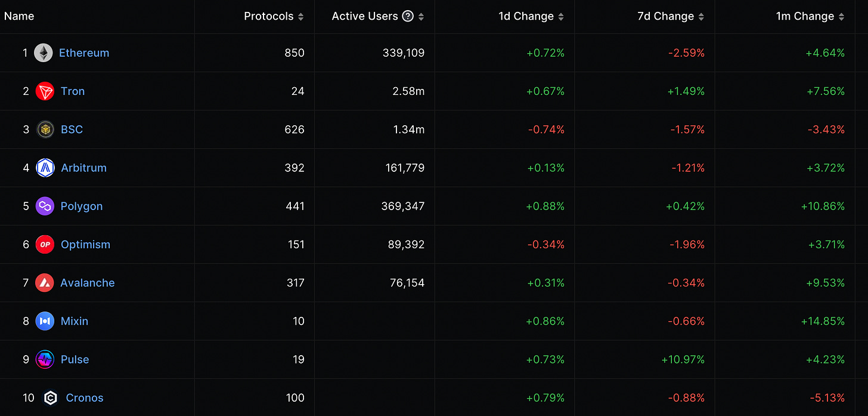Open the Avalanche chain link
Viewport: 868px width, 416px height.
coord(88,282)
